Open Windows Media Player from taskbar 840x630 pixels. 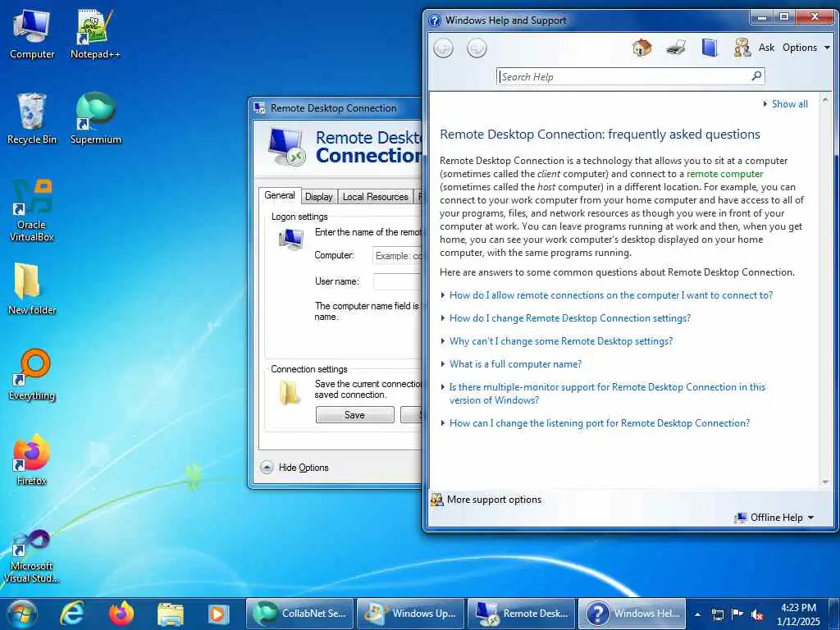[218, 614]
